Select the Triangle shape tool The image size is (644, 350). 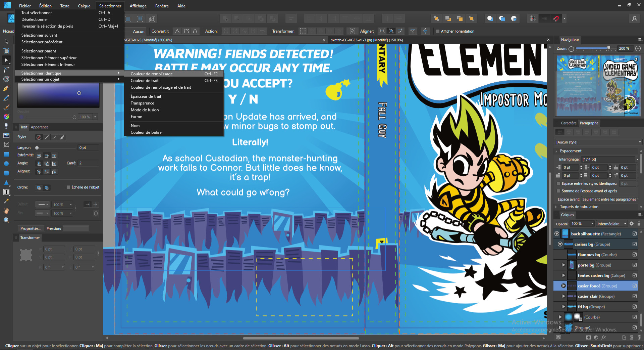[6, 182]
